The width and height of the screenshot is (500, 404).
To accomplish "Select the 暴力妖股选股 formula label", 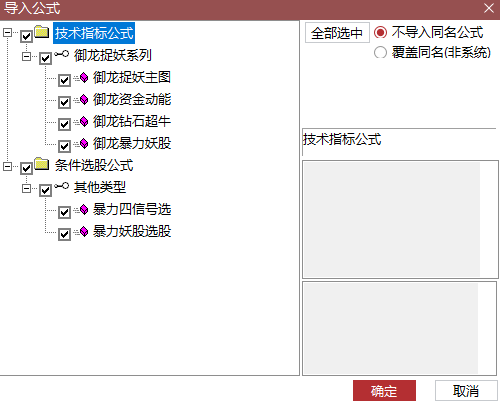I will pos(132,231).
